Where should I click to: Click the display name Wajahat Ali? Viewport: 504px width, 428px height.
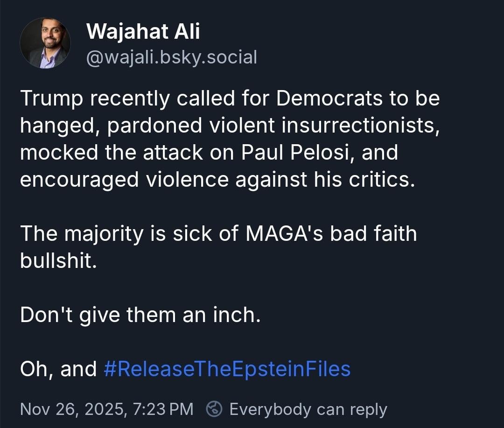[x=143, y=32]
